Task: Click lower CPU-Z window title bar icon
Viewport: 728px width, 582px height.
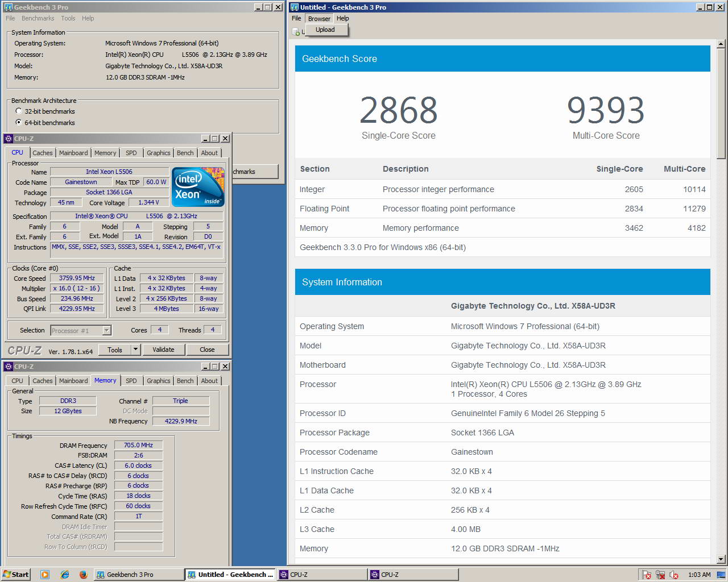Action: coord(9,366)
